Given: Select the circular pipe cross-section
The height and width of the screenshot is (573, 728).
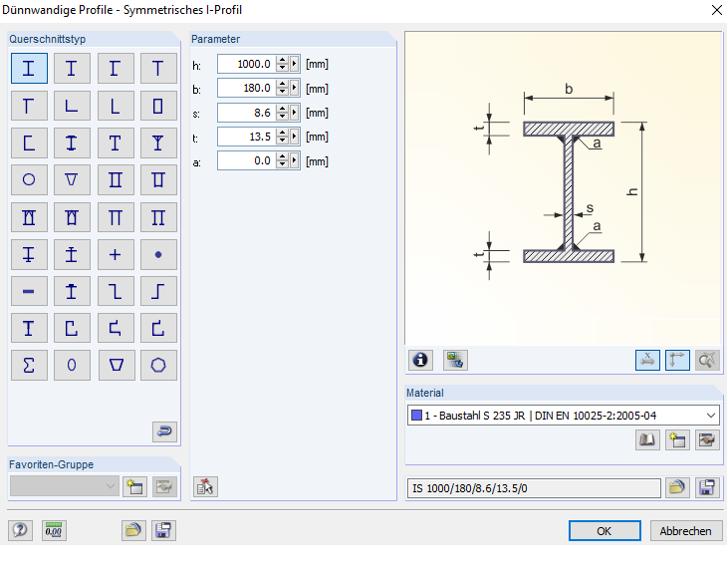Looking at the screenshot, I should pyautogui.click(x=29, y=179).
